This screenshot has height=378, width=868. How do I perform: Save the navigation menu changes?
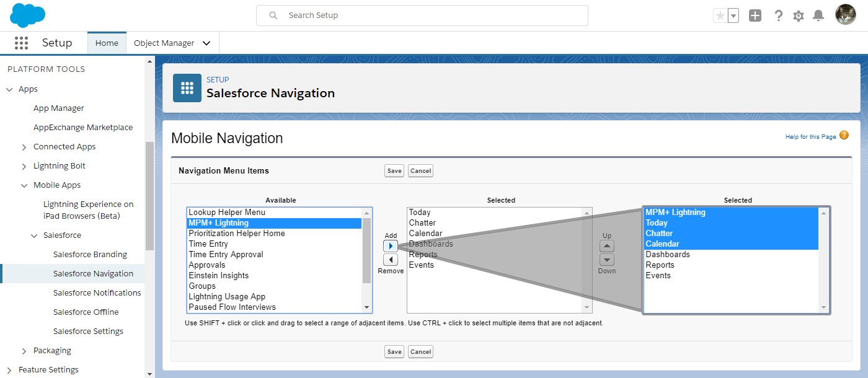click(394, 170)
